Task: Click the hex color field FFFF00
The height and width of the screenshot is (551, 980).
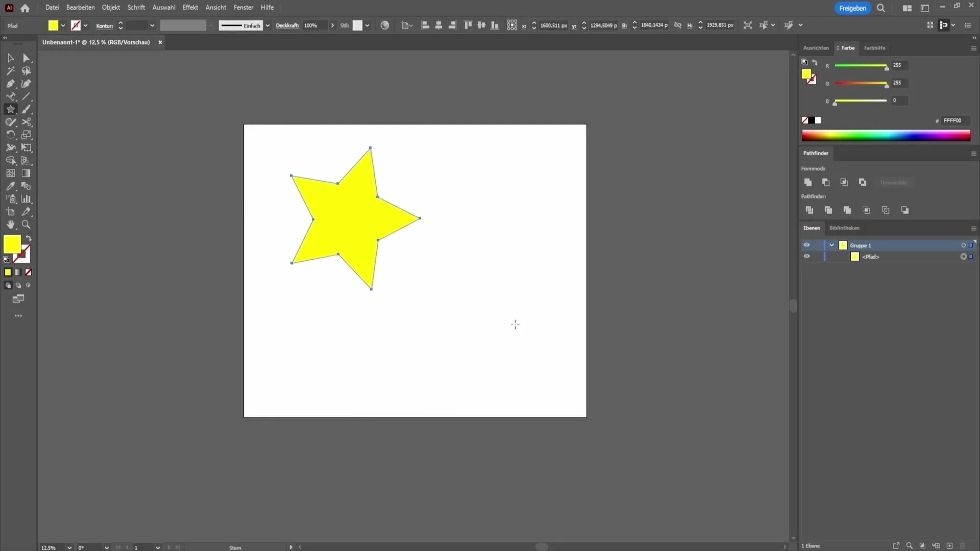Action: (x=955, y=120)
